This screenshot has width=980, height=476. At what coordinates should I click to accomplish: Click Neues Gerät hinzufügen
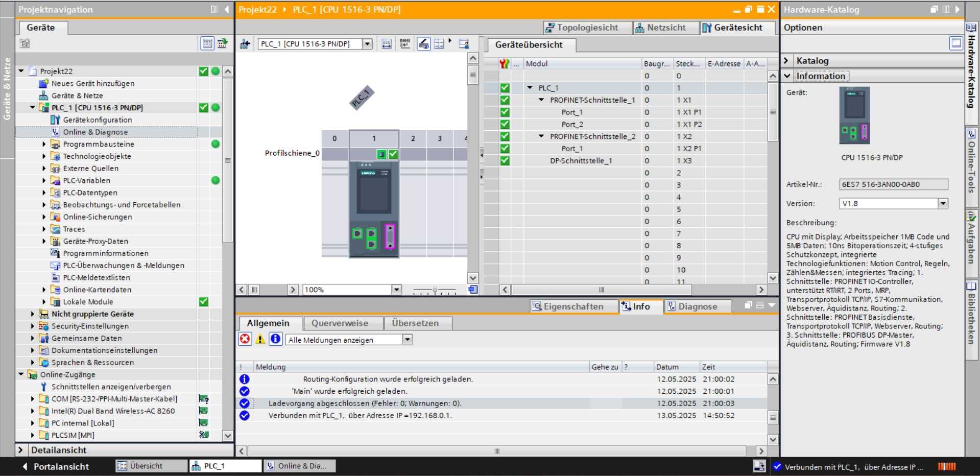point(92,83)
